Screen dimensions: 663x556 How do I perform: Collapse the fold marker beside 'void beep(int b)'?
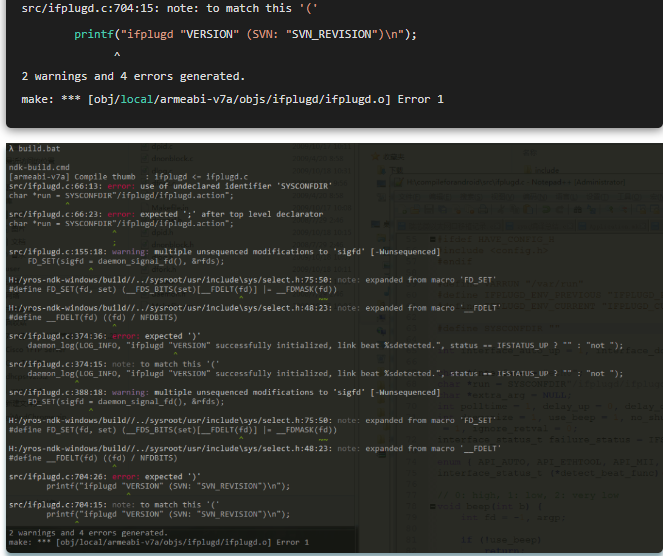click(x=433, y=506)
